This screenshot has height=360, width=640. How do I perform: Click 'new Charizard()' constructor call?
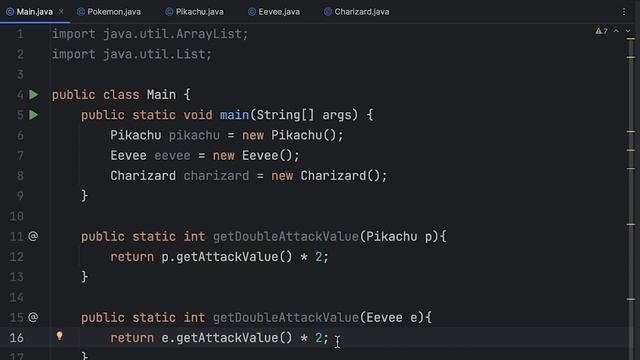coord(327,176)
